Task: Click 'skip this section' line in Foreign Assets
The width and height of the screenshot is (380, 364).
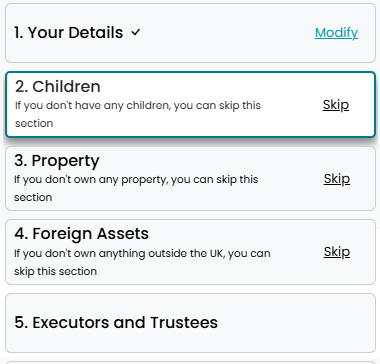Action: 55,271
